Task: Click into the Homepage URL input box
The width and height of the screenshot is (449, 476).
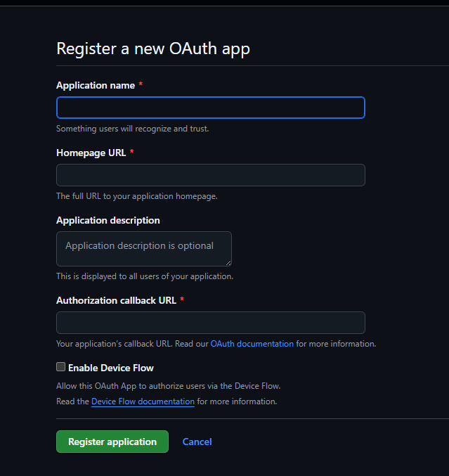Action: (x=210, y=175)
